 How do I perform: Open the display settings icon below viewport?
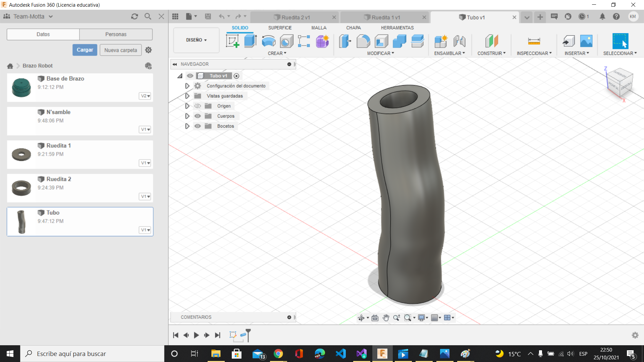coord(422,317)
